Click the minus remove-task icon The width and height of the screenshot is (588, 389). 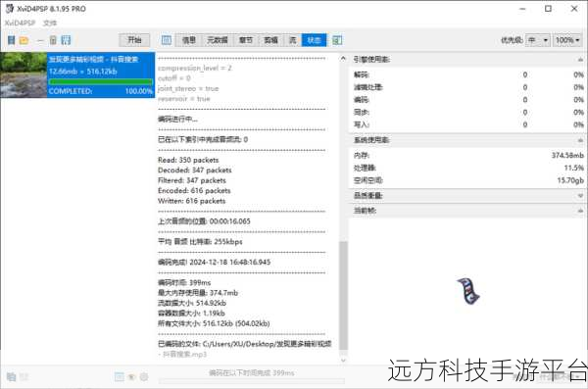pyautogui.click(x=40, y=40)
